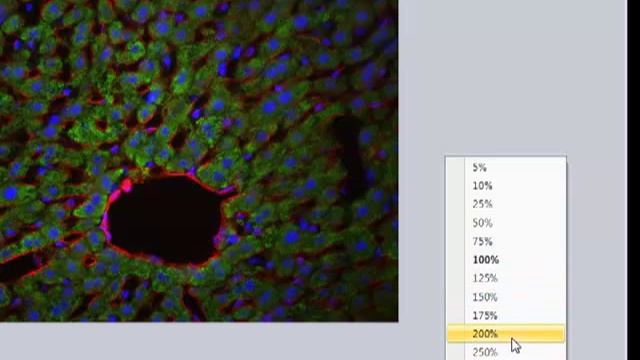Choose 25% zoom option

[x=506, y=204]
